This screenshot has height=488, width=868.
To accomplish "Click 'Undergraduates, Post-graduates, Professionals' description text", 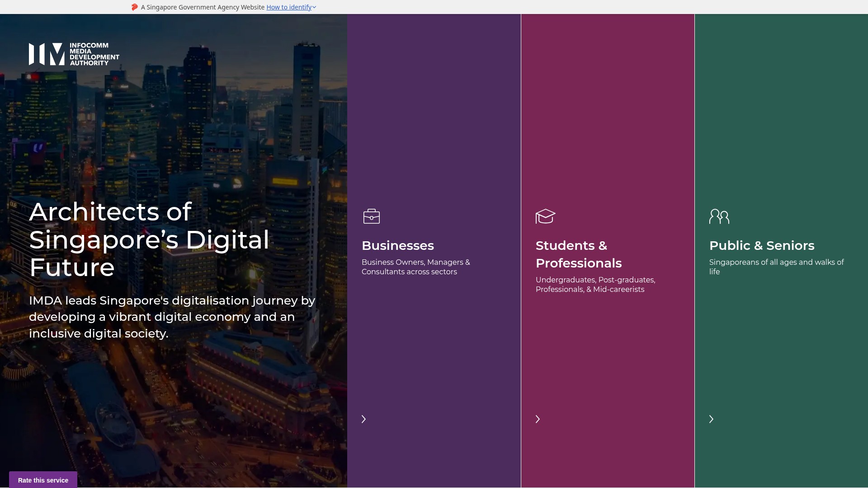I will point(595,285).
